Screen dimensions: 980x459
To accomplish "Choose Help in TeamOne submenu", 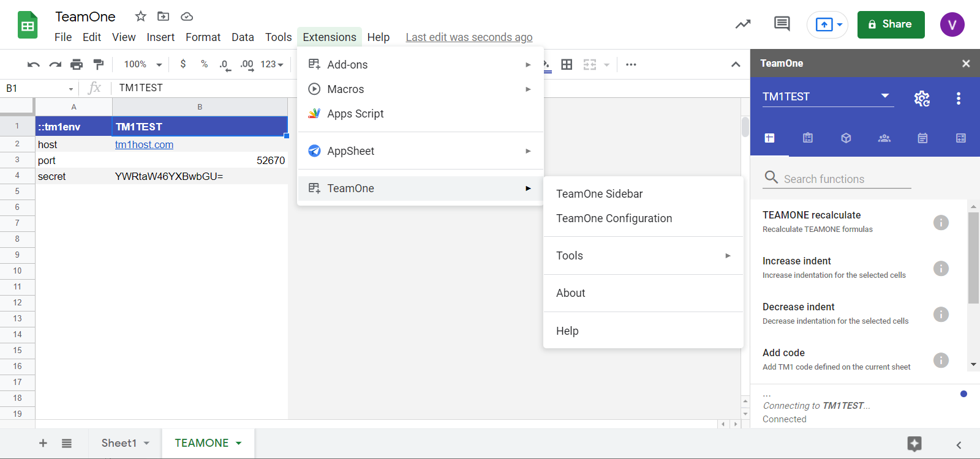I will 643,330.
